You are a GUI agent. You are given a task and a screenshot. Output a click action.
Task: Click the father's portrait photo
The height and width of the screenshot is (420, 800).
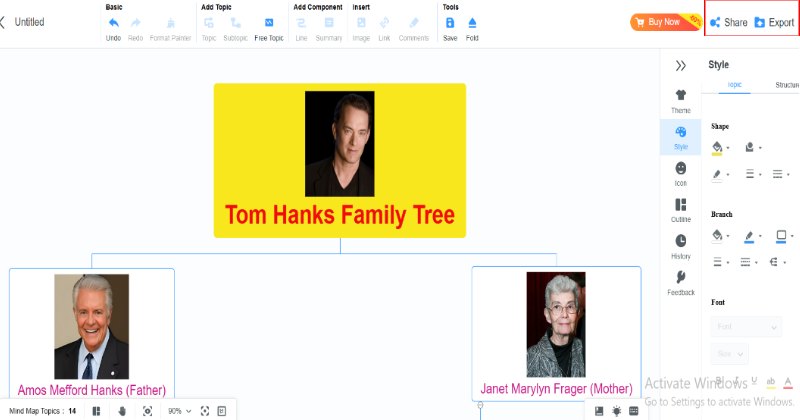coord(92,327)
